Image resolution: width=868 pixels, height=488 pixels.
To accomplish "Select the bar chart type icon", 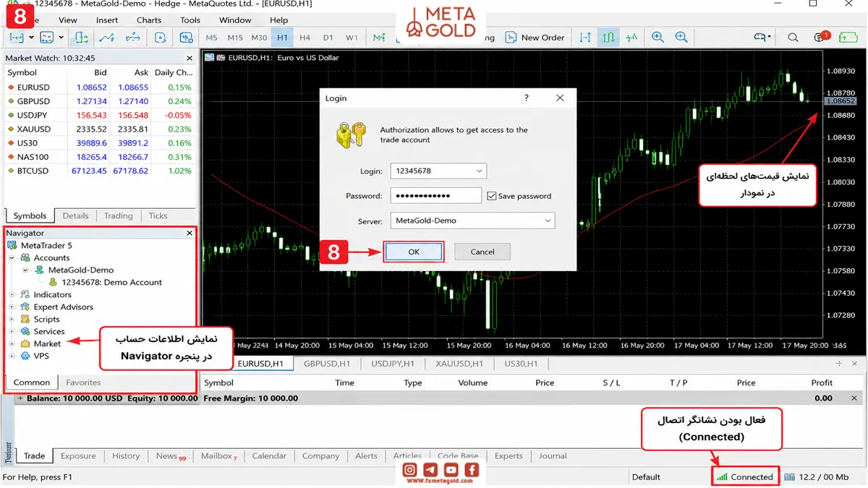I will pos(585,38).
